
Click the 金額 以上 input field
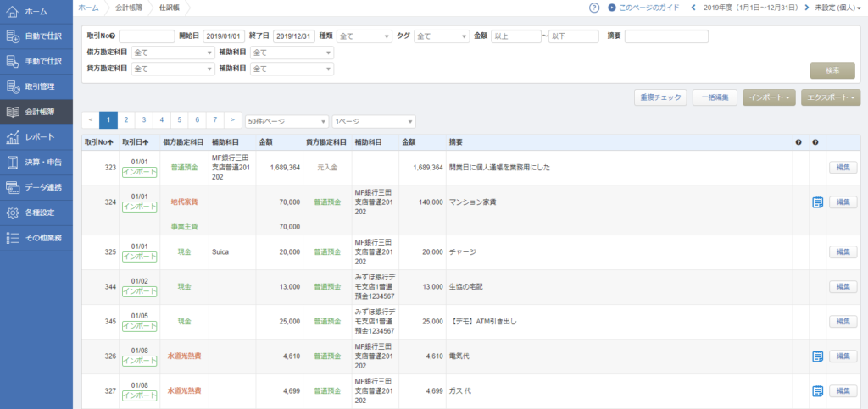tap(516, 36)
